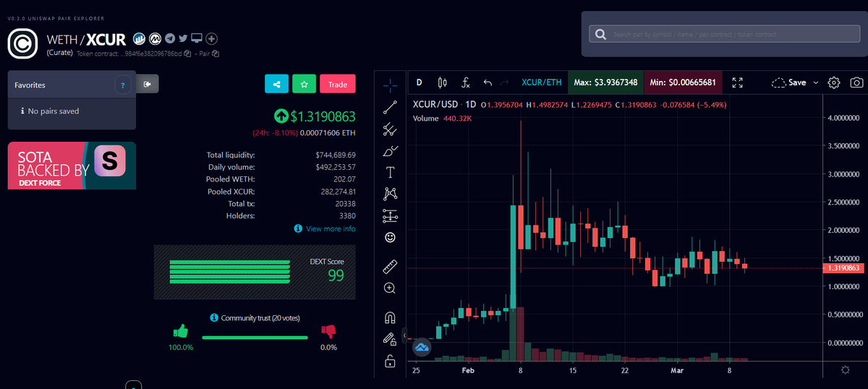
Task: Redo the chart action
Action: pyautogui.click(x=505, y=82)
